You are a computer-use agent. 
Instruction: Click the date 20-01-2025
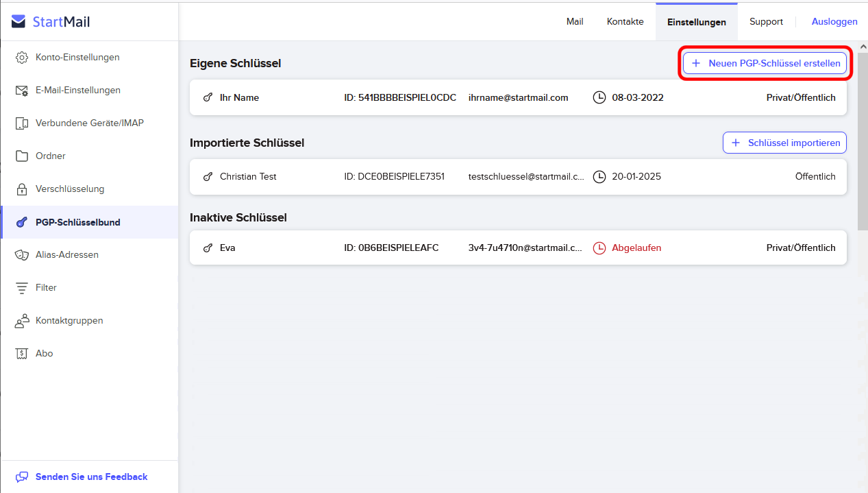(636, 177)
